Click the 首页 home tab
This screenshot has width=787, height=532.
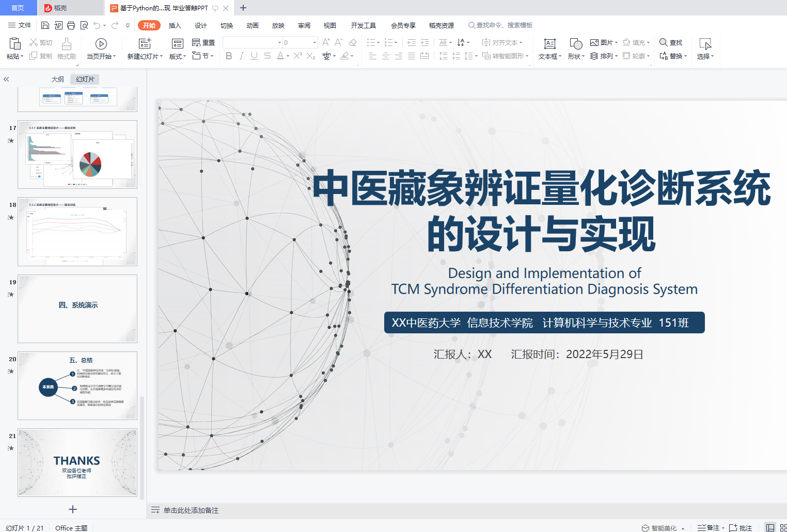18,8
